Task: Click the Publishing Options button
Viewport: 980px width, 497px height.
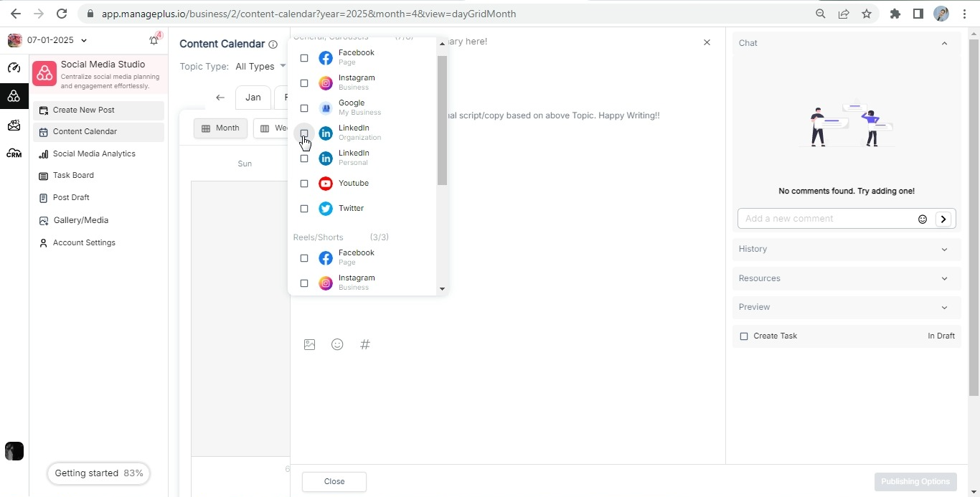Action: click(915, 482)
